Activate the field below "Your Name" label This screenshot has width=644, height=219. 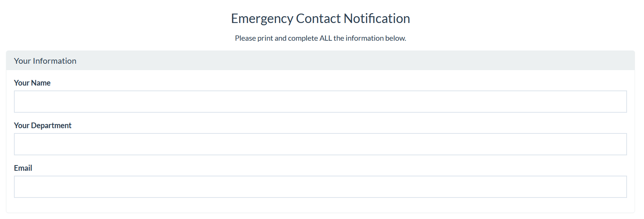click(x=320, y=101)
